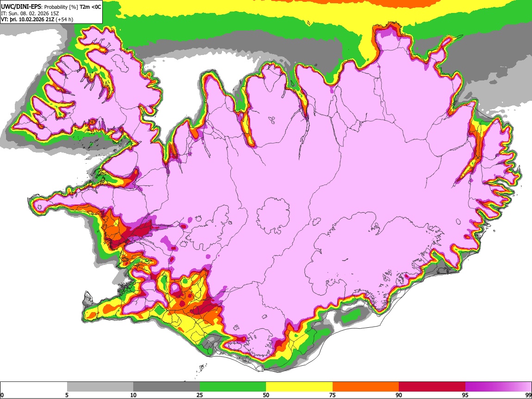Click the legend value '25'
Image resolution: width=532 pixels, height=399 pixels.
click(200, 395)
